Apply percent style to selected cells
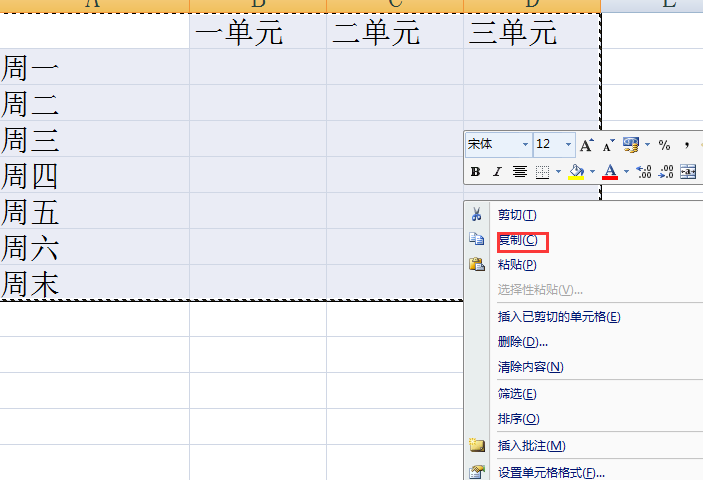The image size is (703, 480). (664, 145)
